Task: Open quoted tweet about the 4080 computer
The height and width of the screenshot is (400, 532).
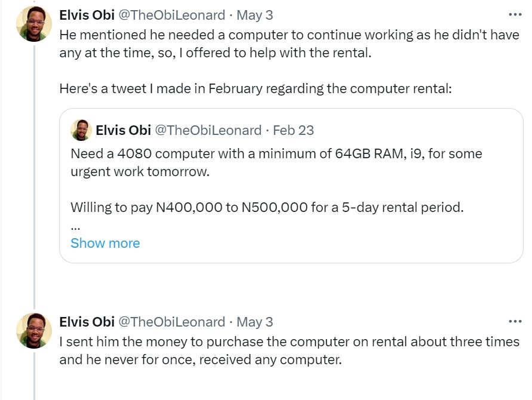Action: point(276,161)
